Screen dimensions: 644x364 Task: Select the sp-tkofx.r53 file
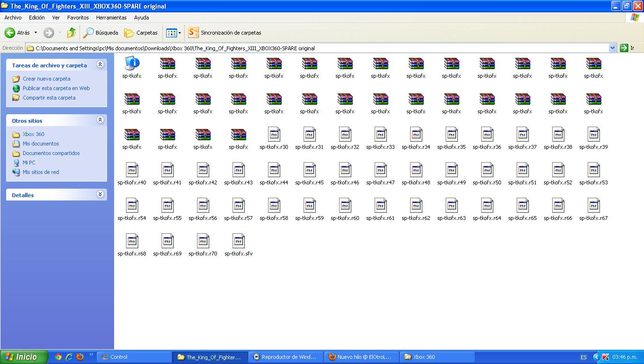coord(593,174)
